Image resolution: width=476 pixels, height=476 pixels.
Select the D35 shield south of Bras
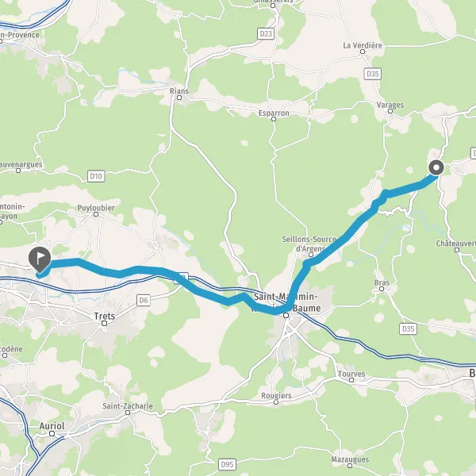click(408, 328)
